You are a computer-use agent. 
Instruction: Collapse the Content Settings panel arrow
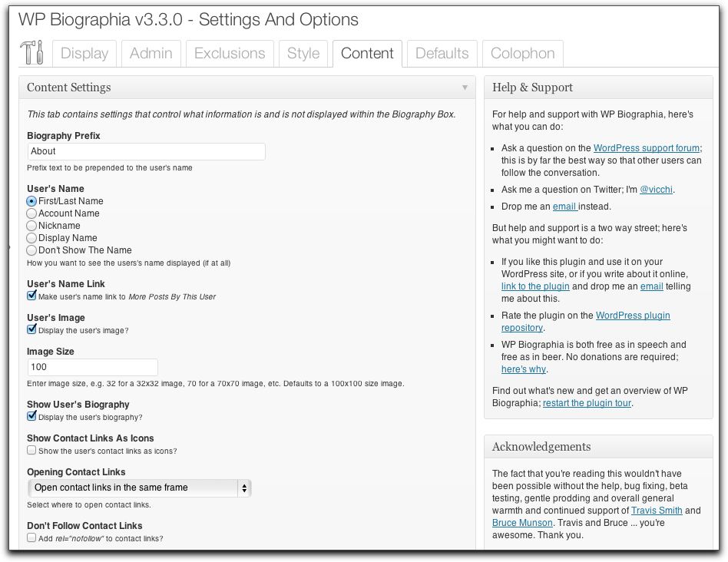[x=465, y=88]
